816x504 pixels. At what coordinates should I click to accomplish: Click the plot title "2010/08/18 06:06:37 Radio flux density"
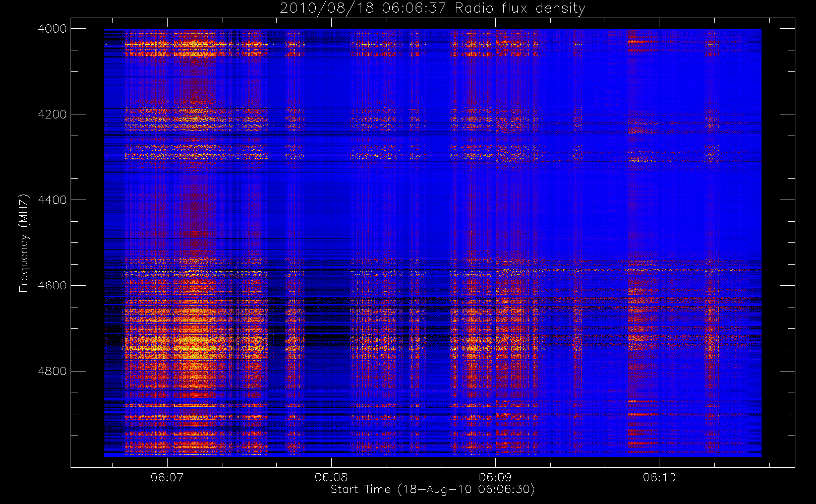pos(432,8)
